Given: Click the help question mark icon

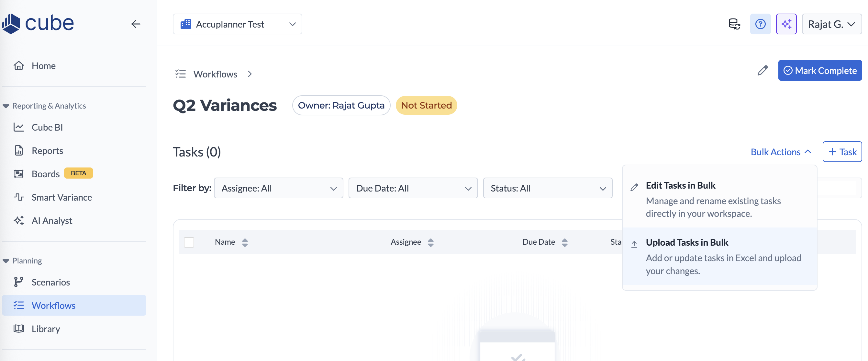Looking at the screenshot, I should tap(760, 24).
